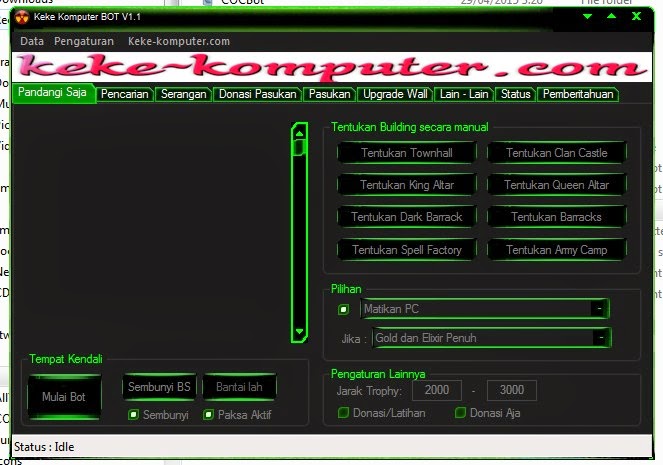Click the keke-komputer.com banner image
The image size is (663, 465).
332,67
